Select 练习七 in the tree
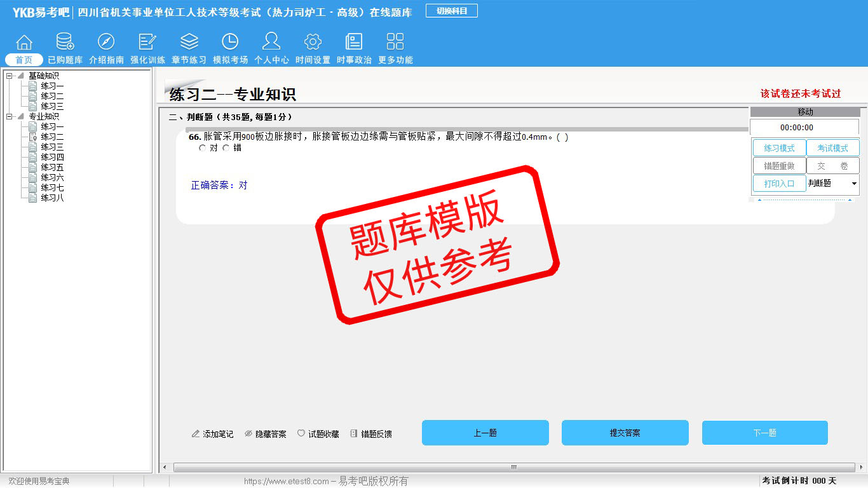Screen dimensions: 868x488 pos(52,188)
